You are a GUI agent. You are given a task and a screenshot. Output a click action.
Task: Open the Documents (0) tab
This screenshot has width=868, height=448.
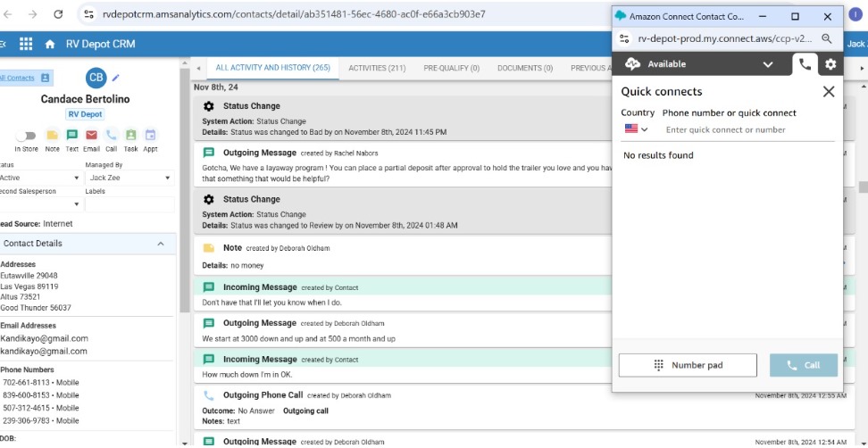(525, 68)
